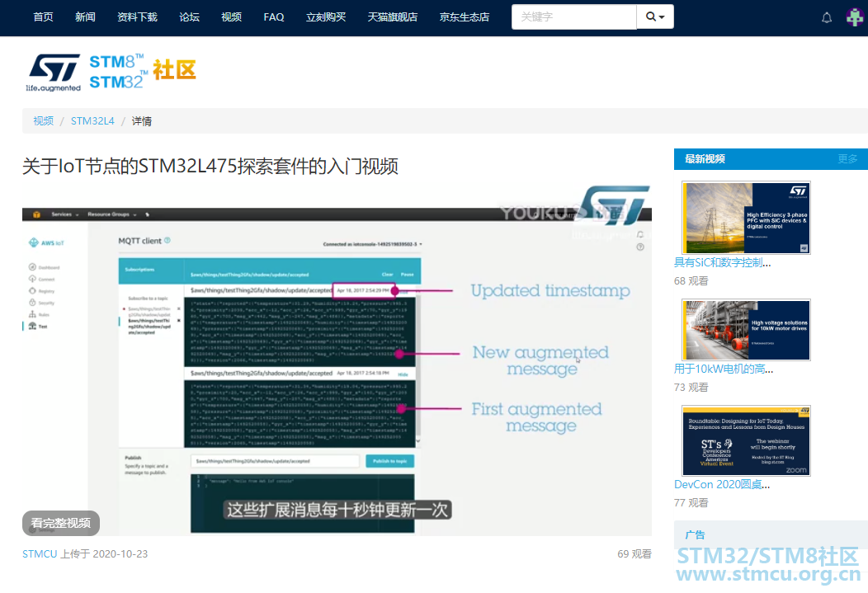Image resolution: width=868 pixels, height=593 pixels.
Task: Open the user avatar icon
Action: point(855,17)
